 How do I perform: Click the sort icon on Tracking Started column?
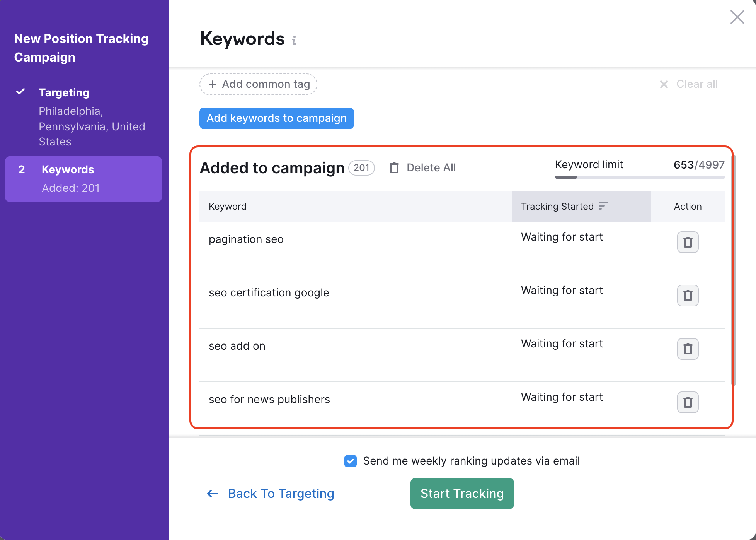coord(603,206)
